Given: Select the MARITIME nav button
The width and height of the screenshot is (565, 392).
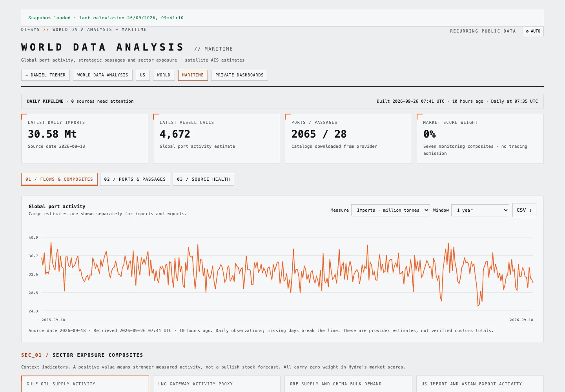Looking at the screenshot, I should [193, 75].
